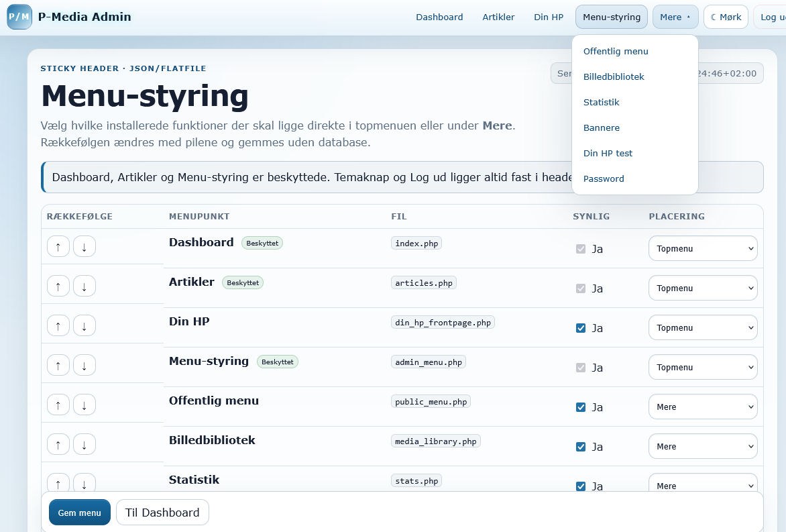This screenshot has width=786, height=532.
Task: Open Placering dropdown for Billedbibliotek
Action: [x=703, y=446]
